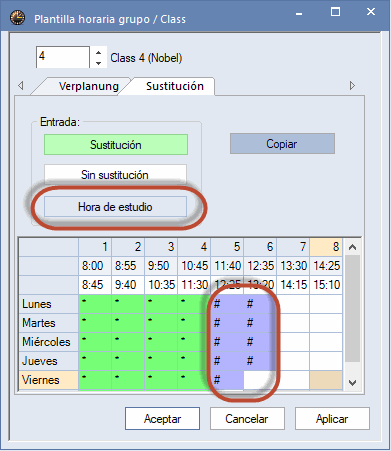Image resolution: width=391 pixels, height=451 pixels.
Task: Select period column header 6
Action: [x=260, y=247]
